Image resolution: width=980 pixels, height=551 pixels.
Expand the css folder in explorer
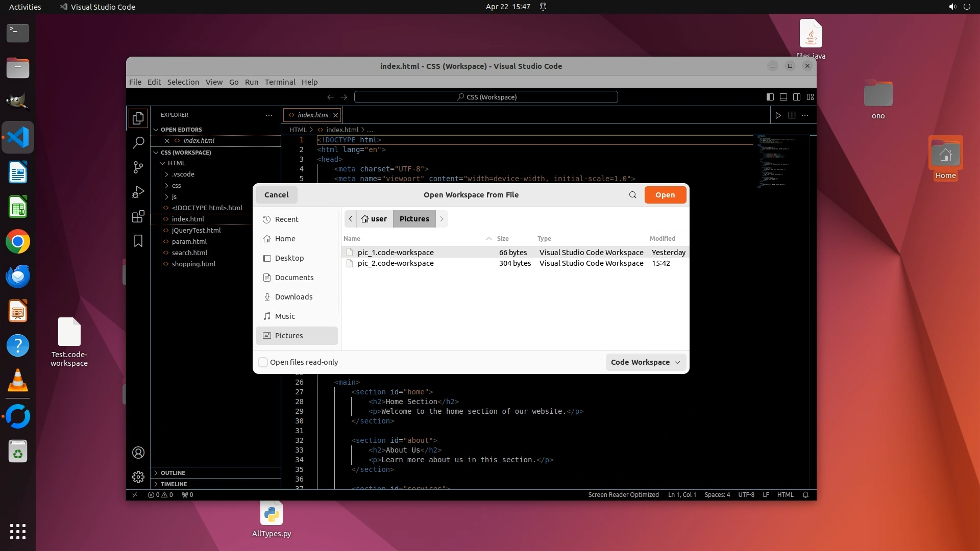(176, 186)
